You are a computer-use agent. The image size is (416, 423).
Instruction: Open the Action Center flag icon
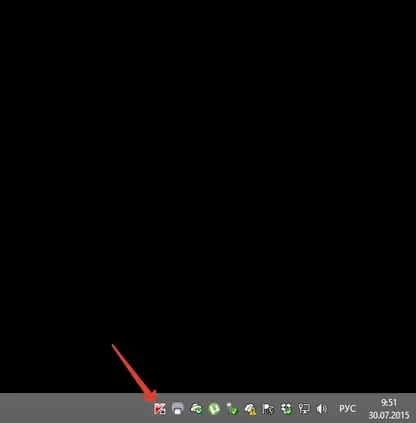click(268, 409)
